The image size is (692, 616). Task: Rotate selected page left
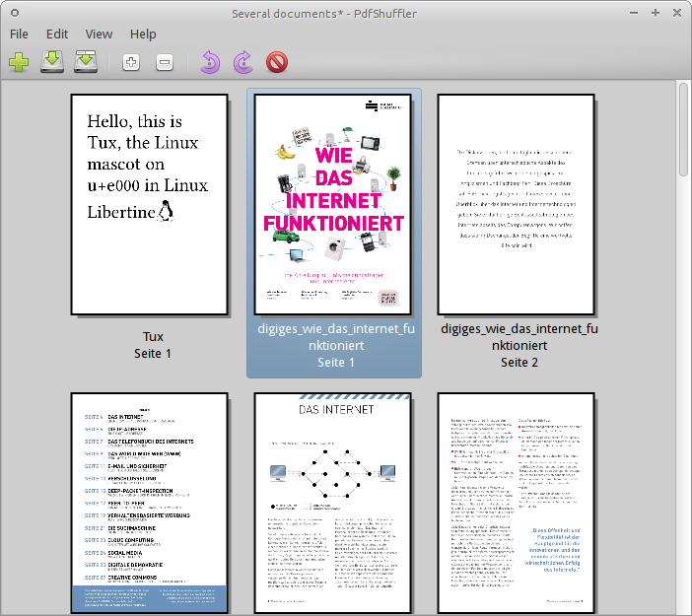[x=209, y=63]
